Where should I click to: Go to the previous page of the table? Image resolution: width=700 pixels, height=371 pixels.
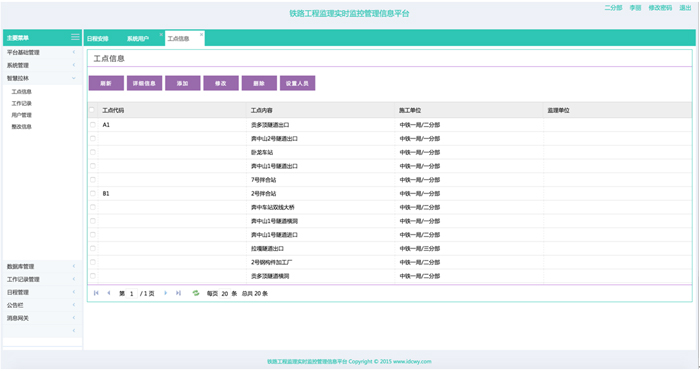[x=108, y=293]
